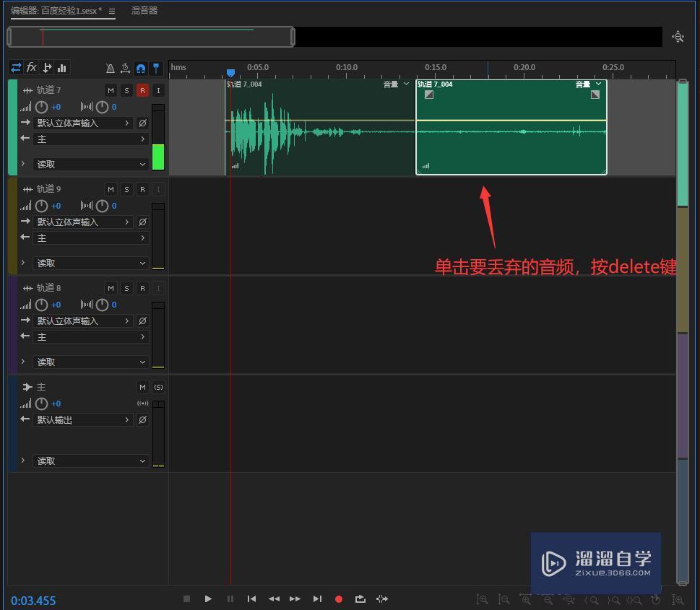Select the first 轨道 7_004 waveform clip
This screenshot has height=610, width=700.
coord(320,127)
